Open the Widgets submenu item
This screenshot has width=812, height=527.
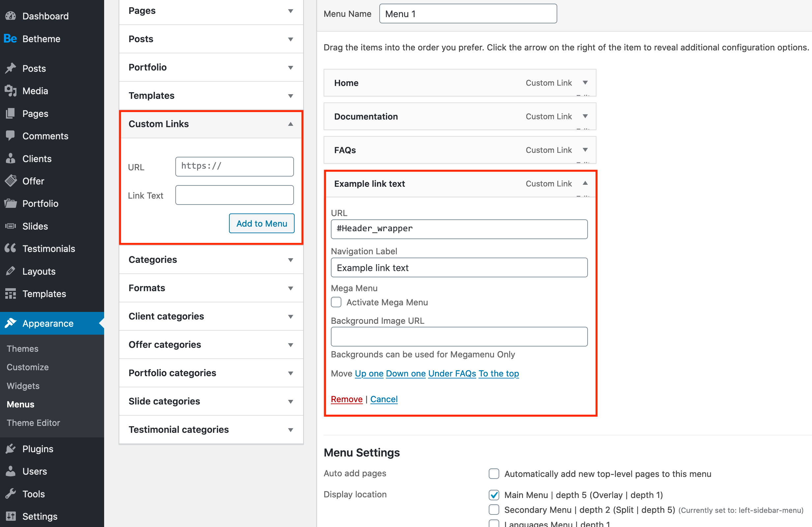pyautogui.click(x=23, y=386)
